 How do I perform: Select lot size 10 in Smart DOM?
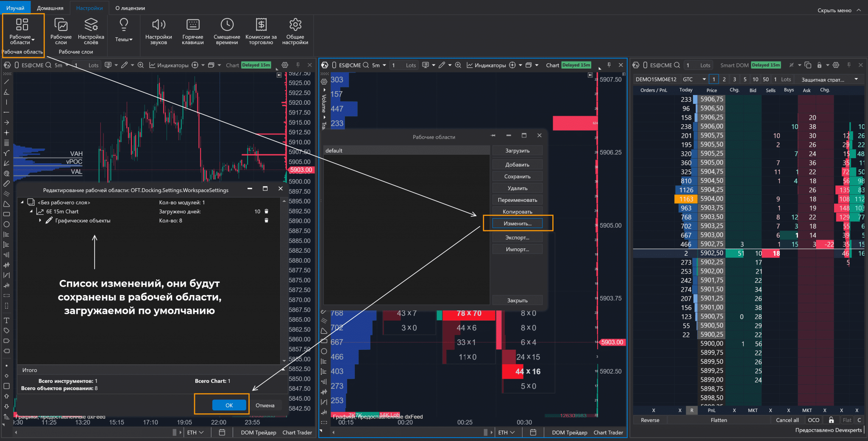[755, 79]
